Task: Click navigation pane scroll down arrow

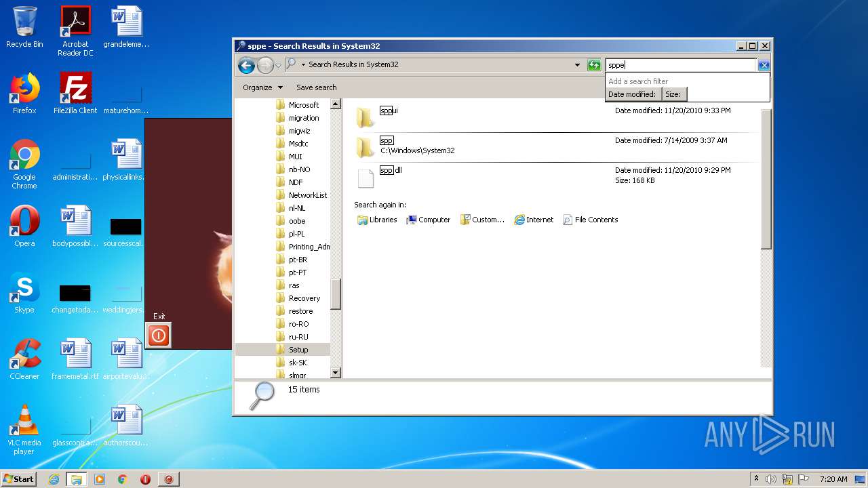Action: pos(335,373)
